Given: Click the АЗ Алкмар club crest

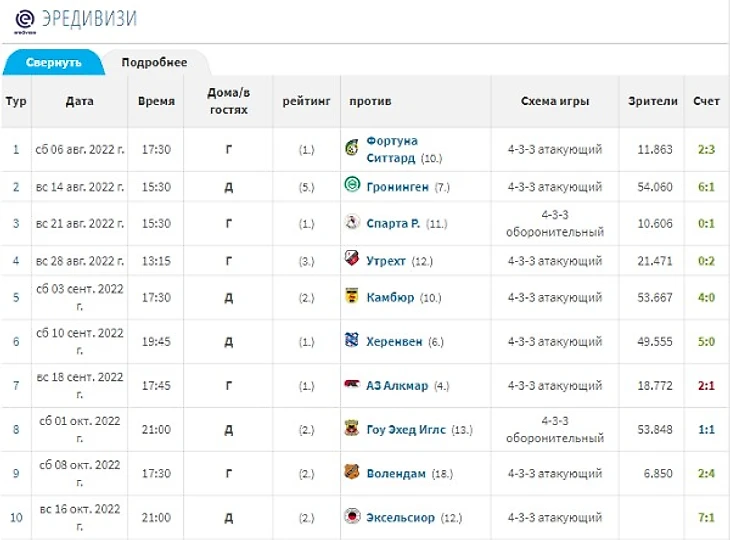Looking at the screenshot, I should tap(351, 385).
